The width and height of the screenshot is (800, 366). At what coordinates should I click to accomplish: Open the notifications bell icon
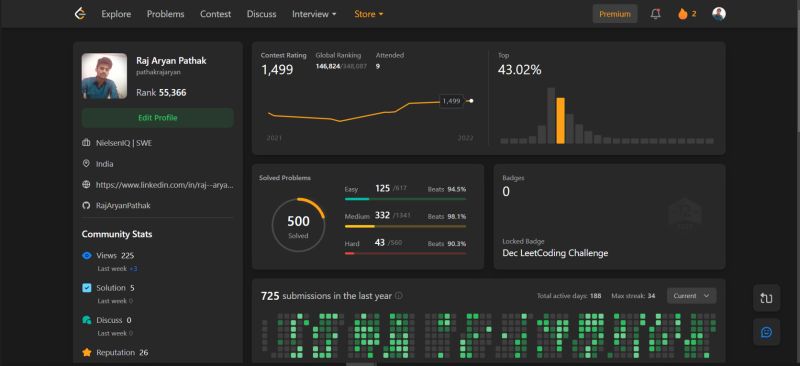pyautogui.click(x=656, y=14)
